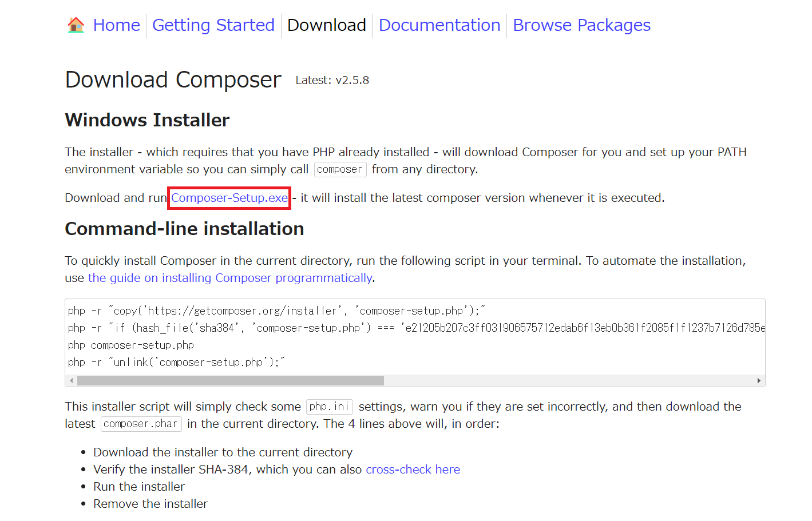812x521 pixels.
Task: Open the Home navigation link
Action: coord(116,25)
